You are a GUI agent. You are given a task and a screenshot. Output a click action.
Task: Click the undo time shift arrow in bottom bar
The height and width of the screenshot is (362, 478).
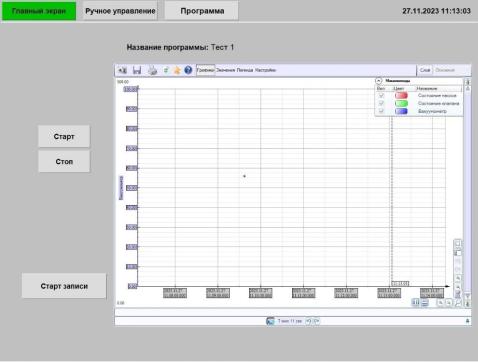pyautogui.click(x=308, y=321)
